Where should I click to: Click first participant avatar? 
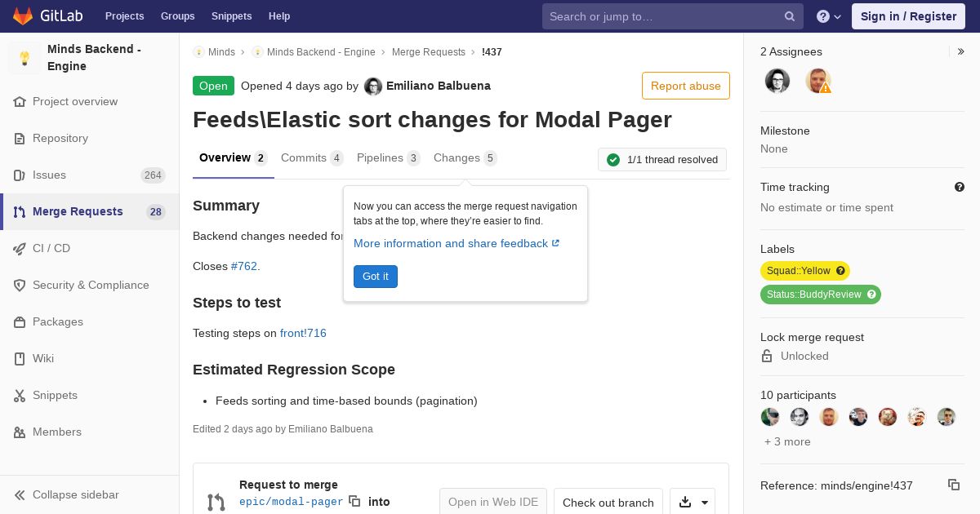(770, 417)
